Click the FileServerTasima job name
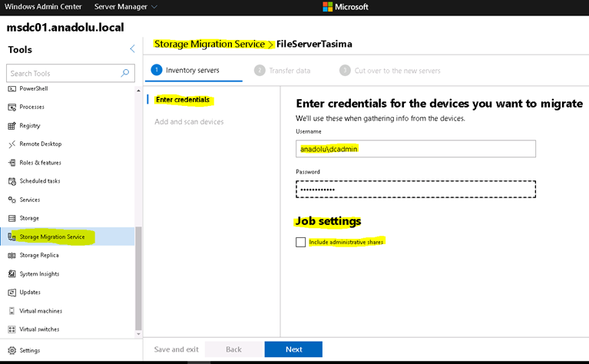The height and width of the screenshot is (364, 589). 314,44
